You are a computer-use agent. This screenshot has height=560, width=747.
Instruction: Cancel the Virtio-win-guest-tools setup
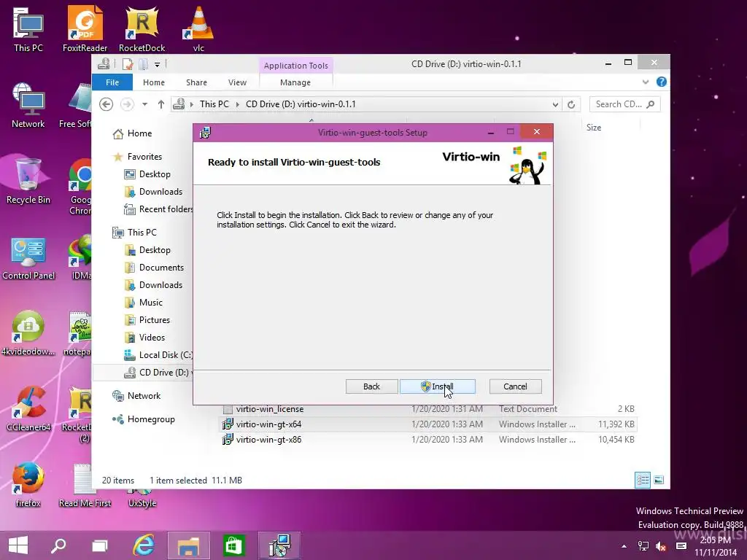point(516,386)
